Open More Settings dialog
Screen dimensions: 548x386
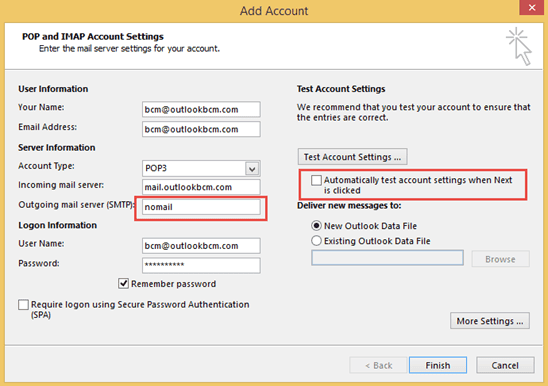[490, 321]
